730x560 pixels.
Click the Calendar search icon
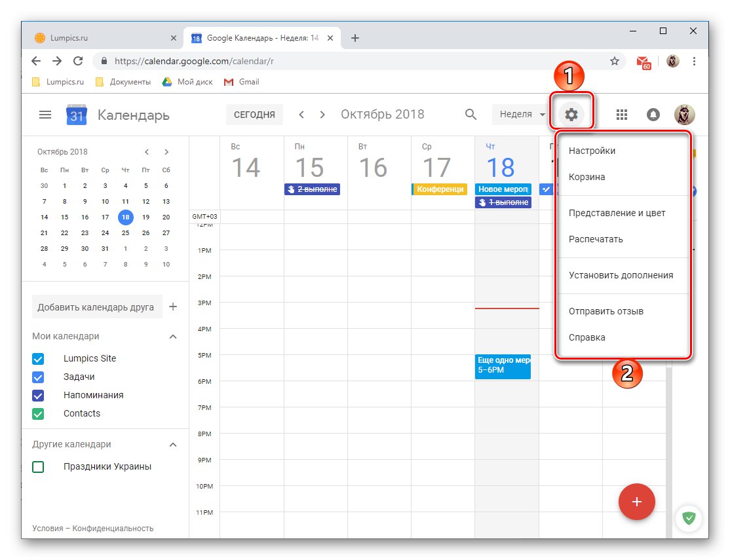click(471, 114)
